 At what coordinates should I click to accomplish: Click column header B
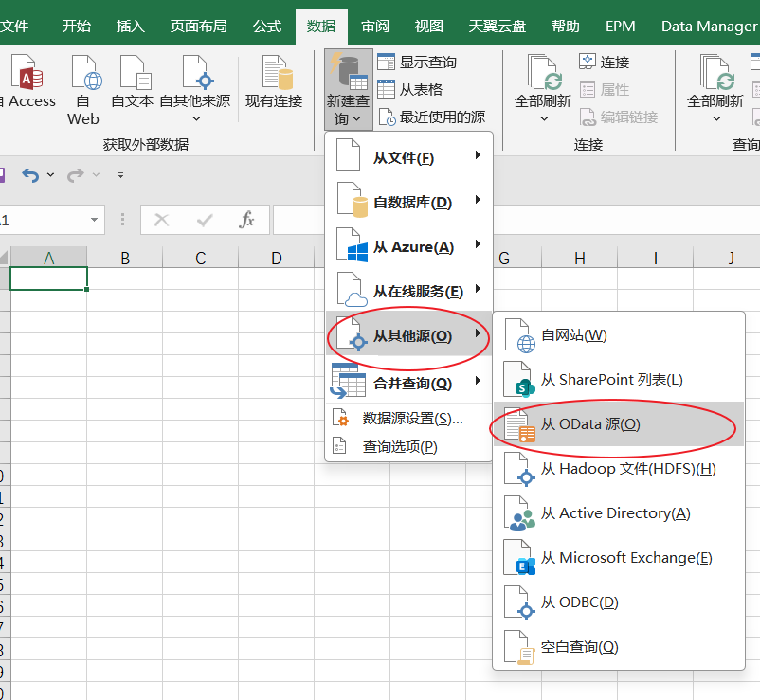tap(125, 258)
